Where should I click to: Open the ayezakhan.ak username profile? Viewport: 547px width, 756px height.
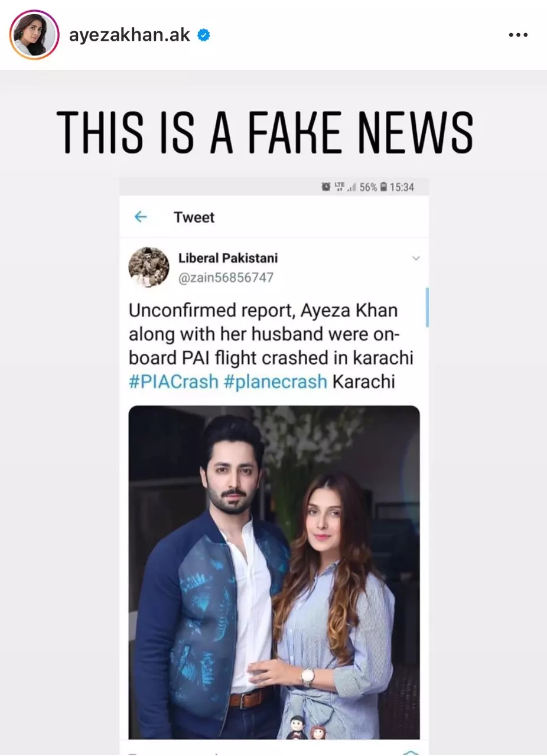click(x=129, y=35)
